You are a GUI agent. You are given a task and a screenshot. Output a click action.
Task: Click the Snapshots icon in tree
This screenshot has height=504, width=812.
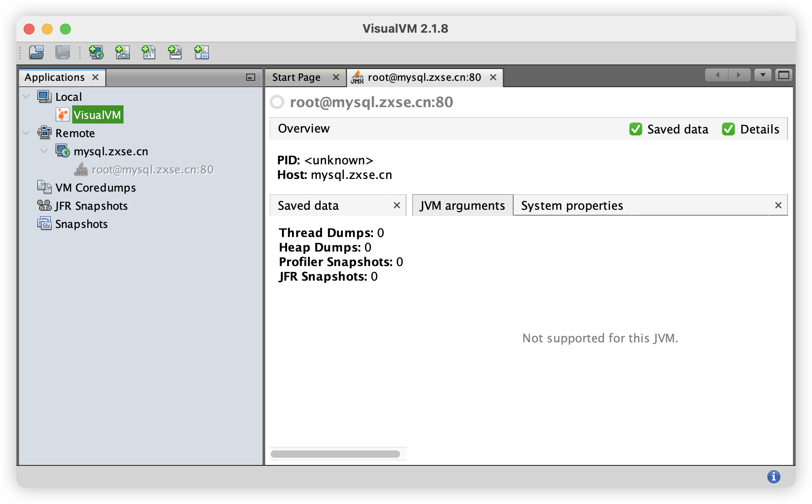[x=45, y=224]
